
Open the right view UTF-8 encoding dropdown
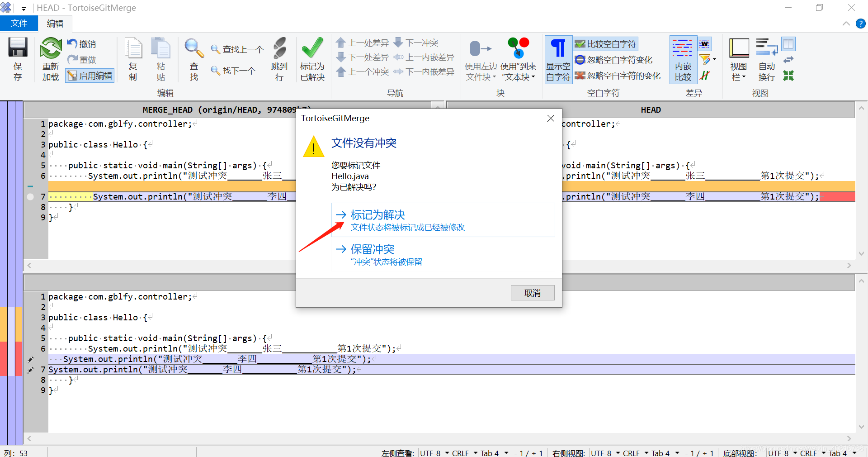605,453
